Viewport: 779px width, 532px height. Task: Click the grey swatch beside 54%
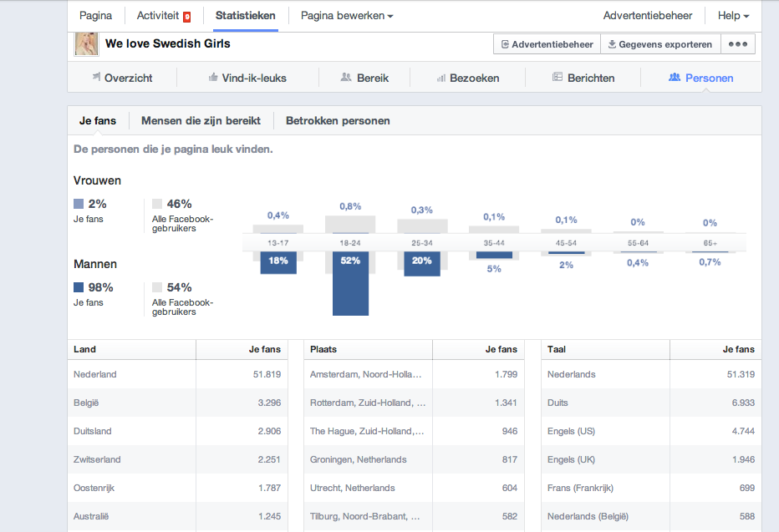[157, 287]
